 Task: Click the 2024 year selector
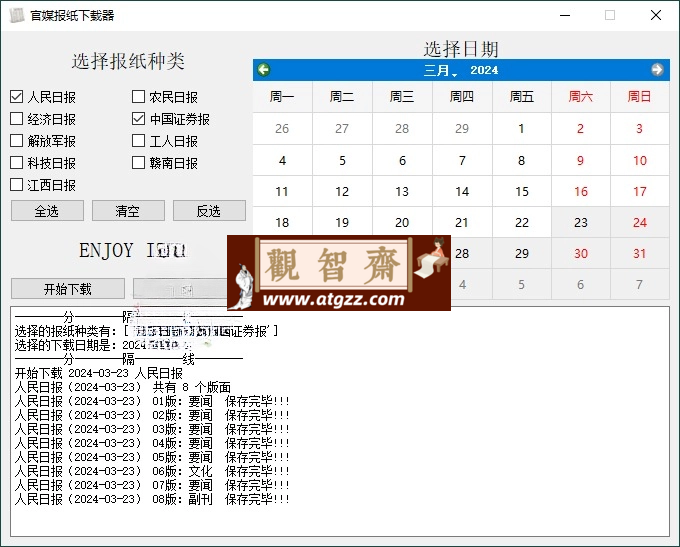click(x=484, y=70)
